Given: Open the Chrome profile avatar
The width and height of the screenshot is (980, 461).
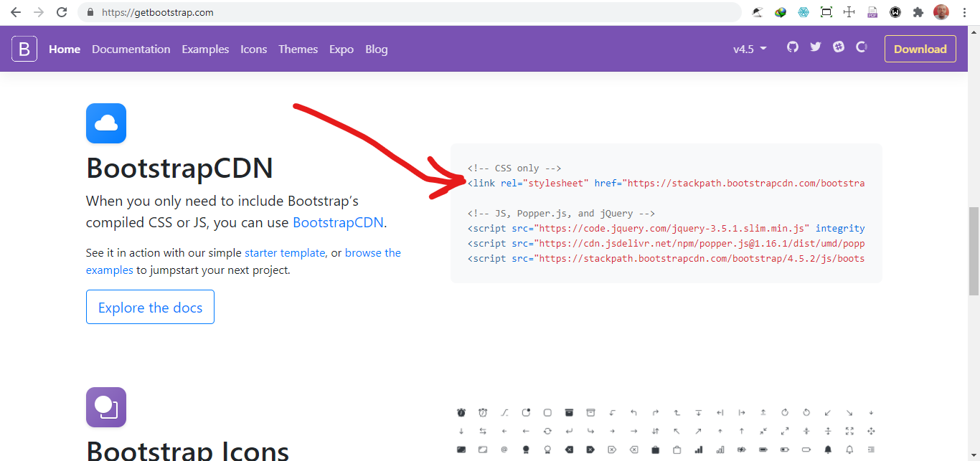Looking at the screenshot, I should [x=941, y=12].
